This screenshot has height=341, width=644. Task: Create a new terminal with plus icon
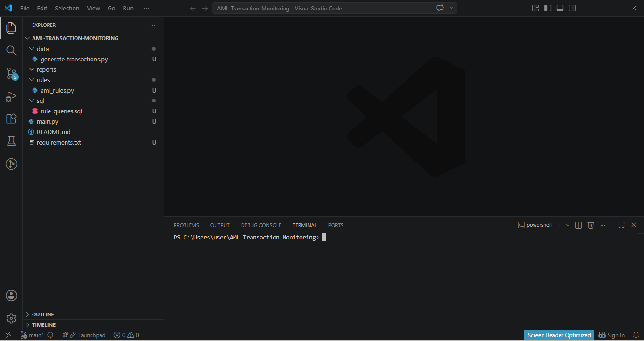coord(560,225)
